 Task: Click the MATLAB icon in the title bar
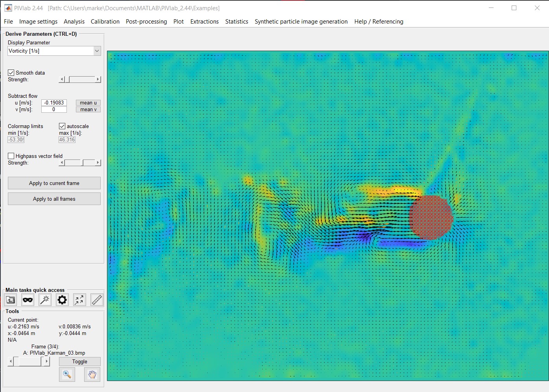[x=8, y=8]
